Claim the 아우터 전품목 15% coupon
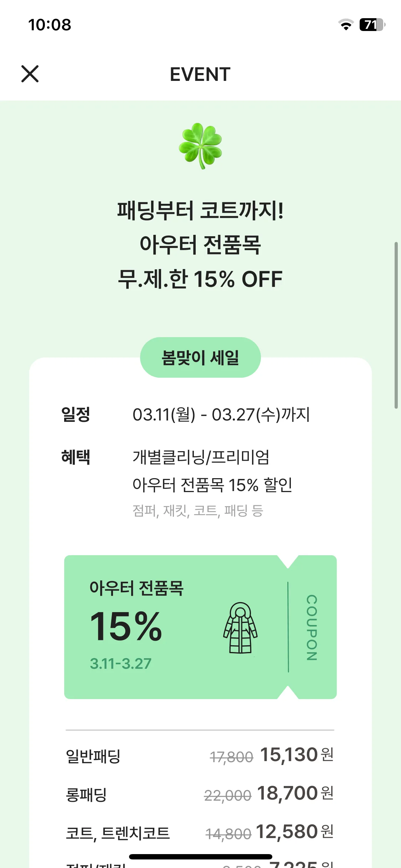The width and height of the screenshot is (401, 868). click(x=200, y=627)
